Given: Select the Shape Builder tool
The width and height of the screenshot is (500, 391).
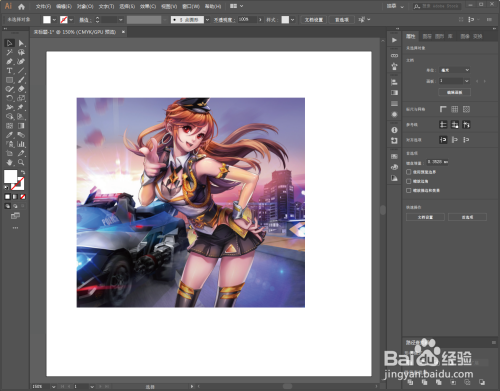Looking at the screenshot, I should tap(9, 117).
